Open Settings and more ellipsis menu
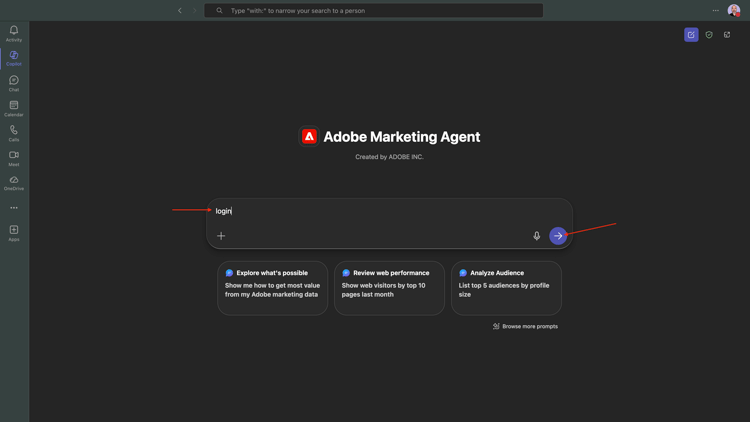Viewport: 750px width, 422px height. (x=716, y=11)
